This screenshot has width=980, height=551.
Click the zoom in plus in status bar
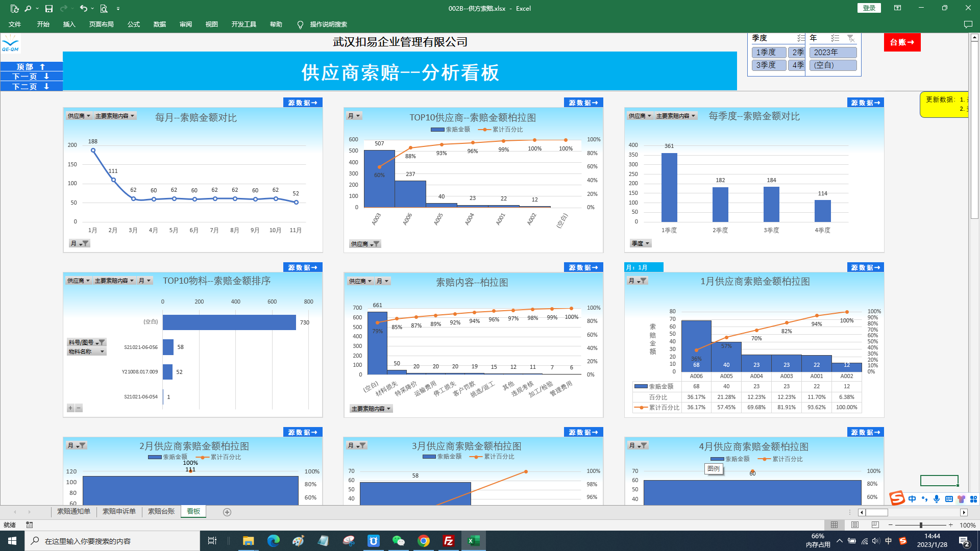950,525
